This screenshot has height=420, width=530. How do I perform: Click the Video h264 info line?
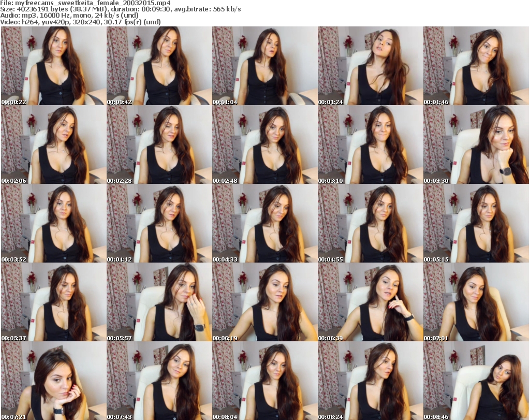80,22
